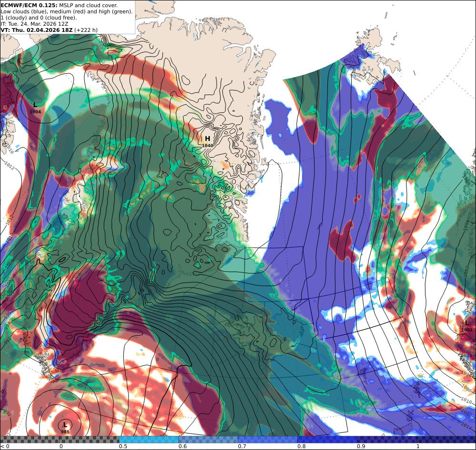Click the 'ECMWF/ECM 0.125:' bold title text
The image size is (476, 450).
tap(29, 5)
